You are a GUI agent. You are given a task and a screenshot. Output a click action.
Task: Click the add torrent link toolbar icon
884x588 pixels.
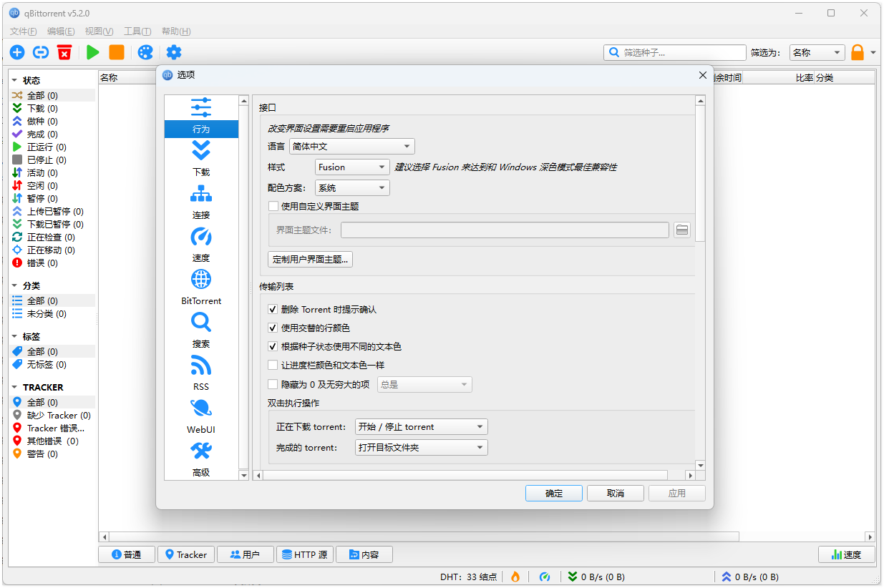[41, 52]
